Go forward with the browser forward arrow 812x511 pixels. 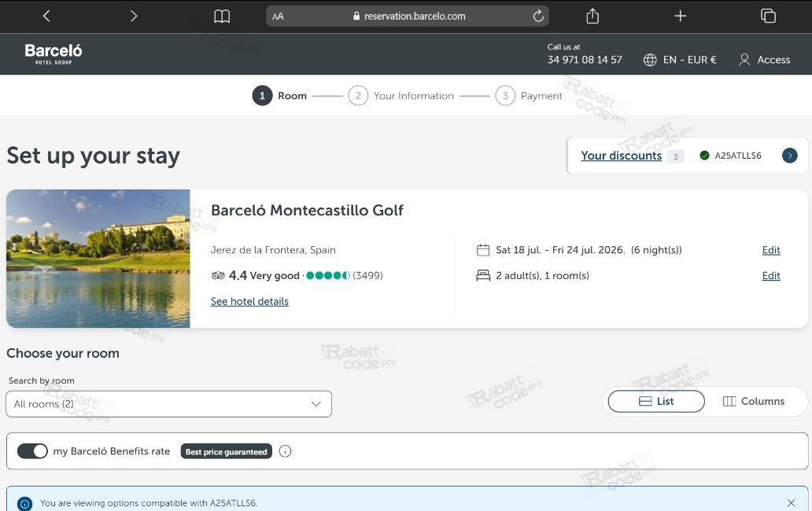[x=134, y=16]
